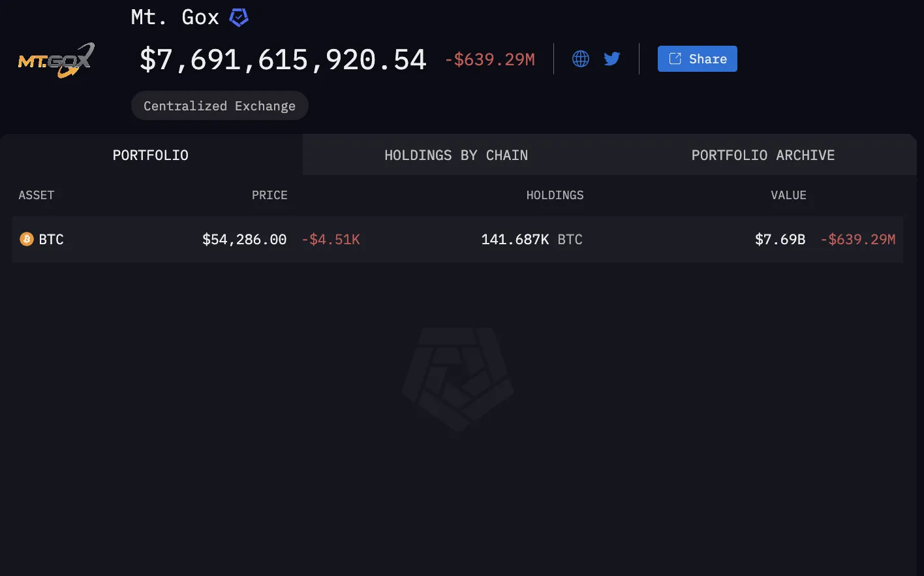Click the verified badge next to Mt. Gox
The width and height of the screenshot is (924, 576).
[x=239, y=18]
